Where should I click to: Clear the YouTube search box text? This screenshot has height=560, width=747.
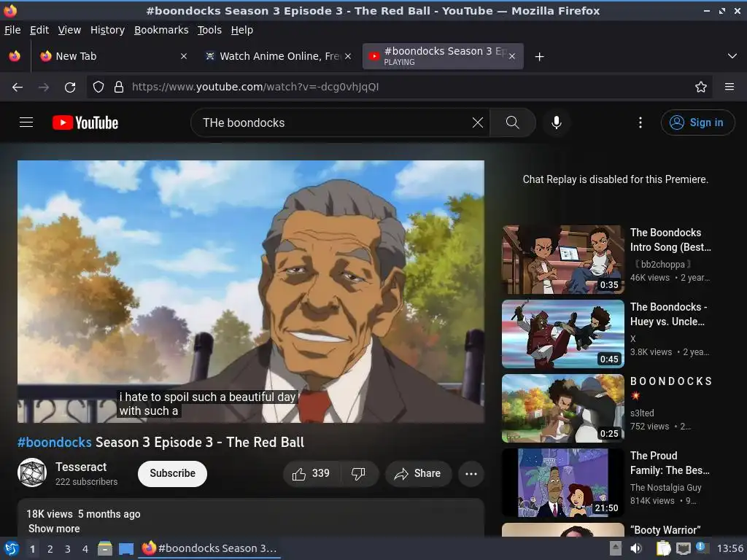pos(477,122)
